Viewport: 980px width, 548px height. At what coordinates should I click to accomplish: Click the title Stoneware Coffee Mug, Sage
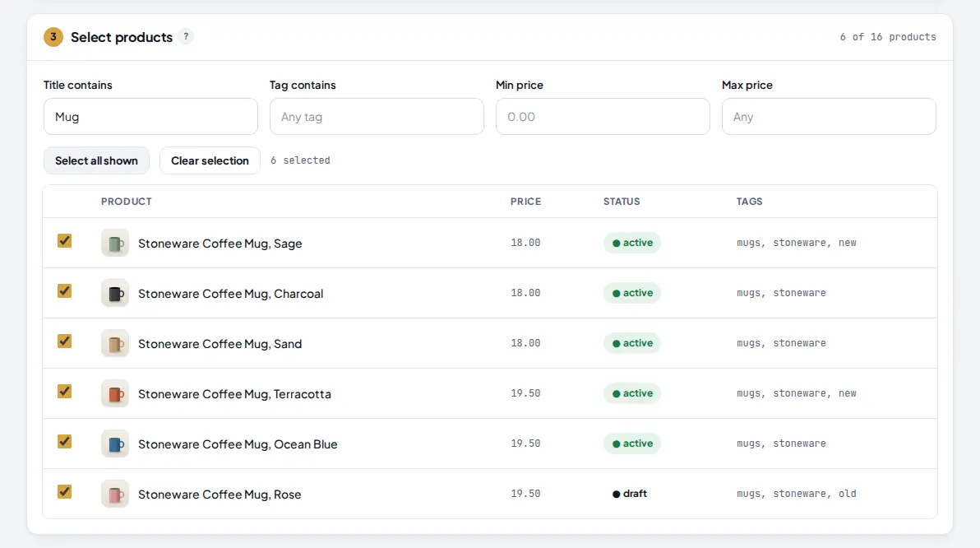coord(220,244)
